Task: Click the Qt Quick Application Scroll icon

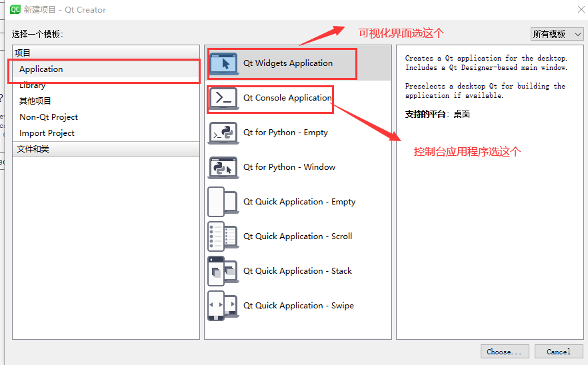Action: point(223,236)
